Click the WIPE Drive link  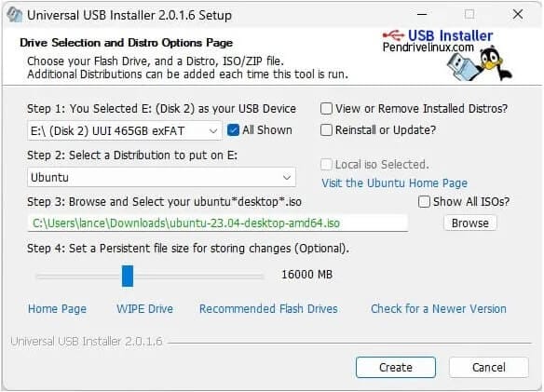tap(144, 308)
